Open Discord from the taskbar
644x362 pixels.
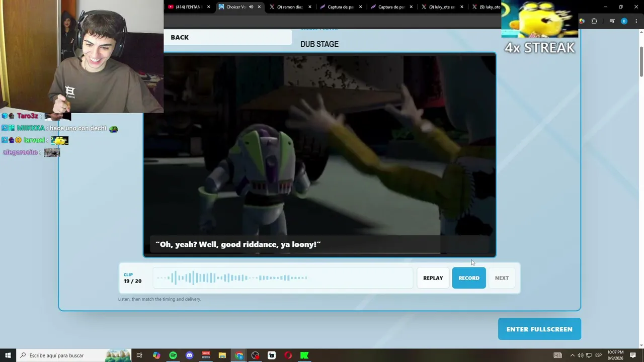pos(190,355)
